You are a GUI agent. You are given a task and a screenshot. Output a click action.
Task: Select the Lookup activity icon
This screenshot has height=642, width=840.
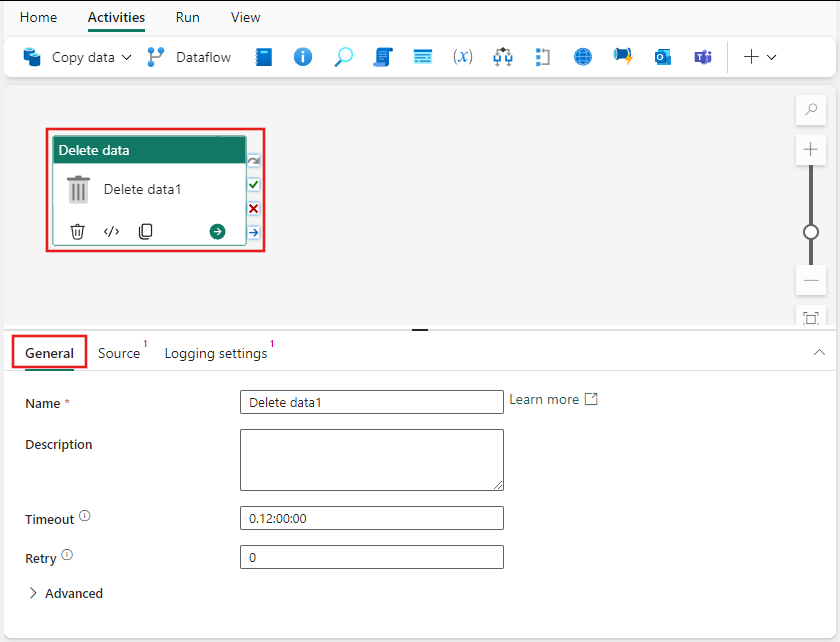click(343, 57)
